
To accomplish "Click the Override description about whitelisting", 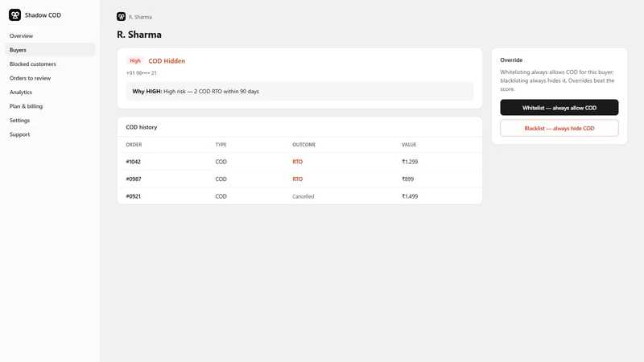I will 557,80.
